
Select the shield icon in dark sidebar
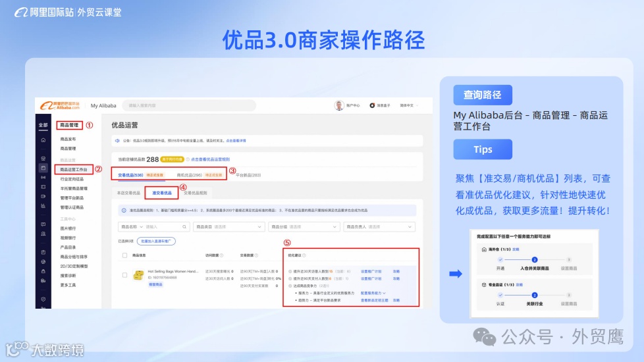coord(43,299)
